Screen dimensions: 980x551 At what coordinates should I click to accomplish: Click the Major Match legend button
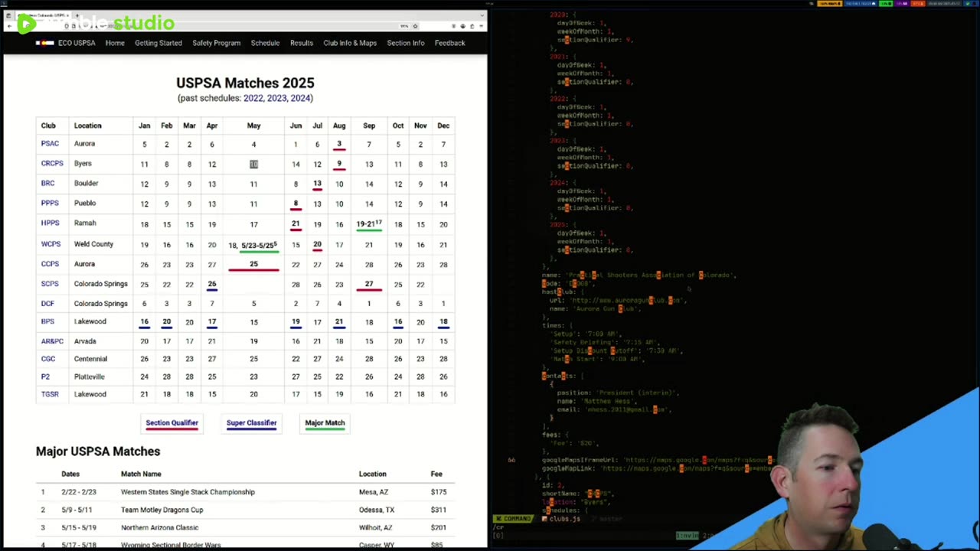coord(325,423)
